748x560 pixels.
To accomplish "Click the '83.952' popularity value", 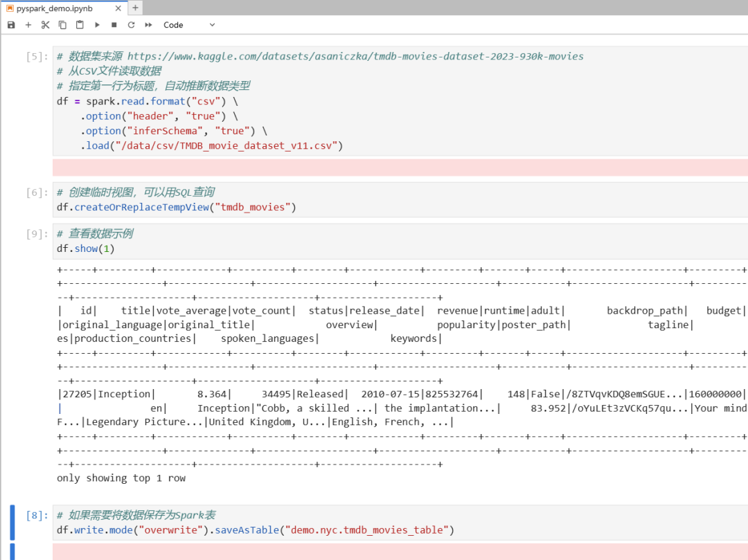I will [x=548, y=408].
